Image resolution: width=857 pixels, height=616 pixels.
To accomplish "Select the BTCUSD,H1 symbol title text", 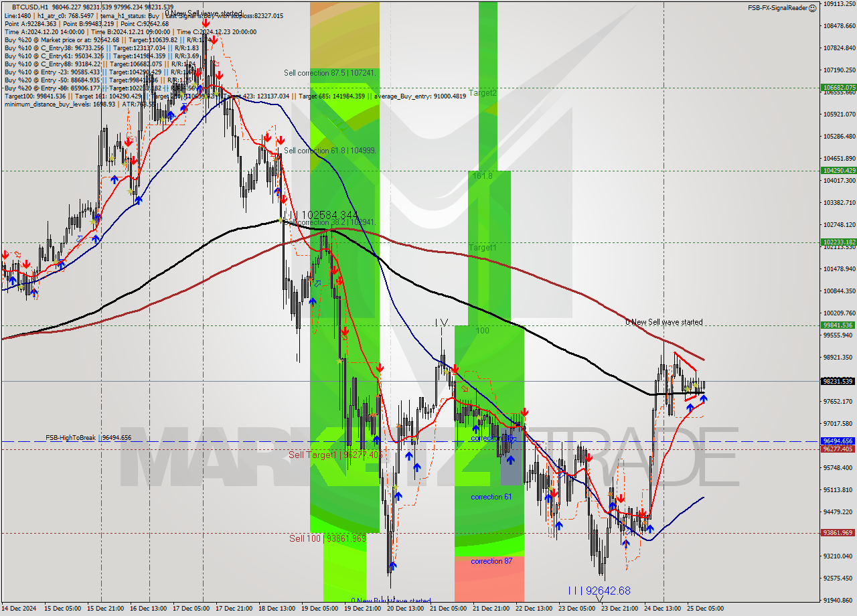I will pos(29,6).
